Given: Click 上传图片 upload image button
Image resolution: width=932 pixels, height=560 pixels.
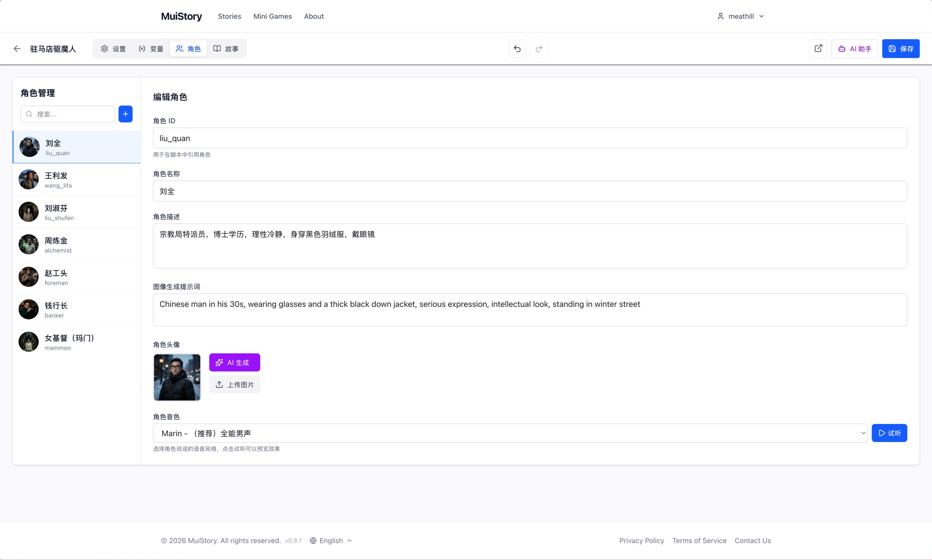Looking at the screenshot, I should click(x=235, y=384).
